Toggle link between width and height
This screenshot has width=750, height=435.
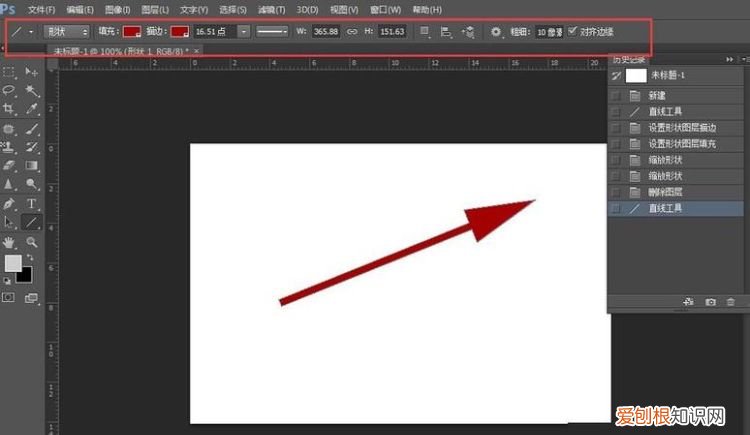(351, 32)
